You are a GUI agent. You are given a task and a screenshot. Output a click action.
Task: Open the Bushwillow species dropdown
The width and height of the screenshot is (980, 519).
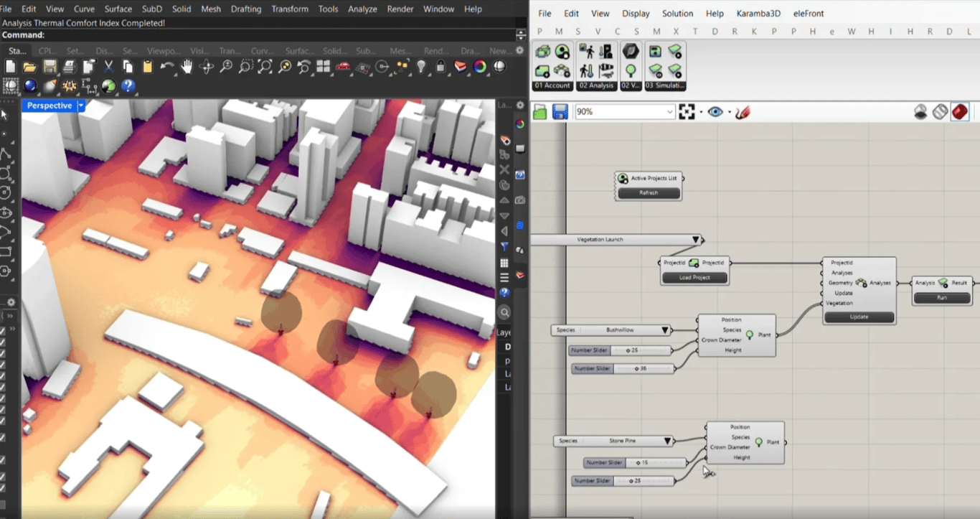click(x=665, y=330)
